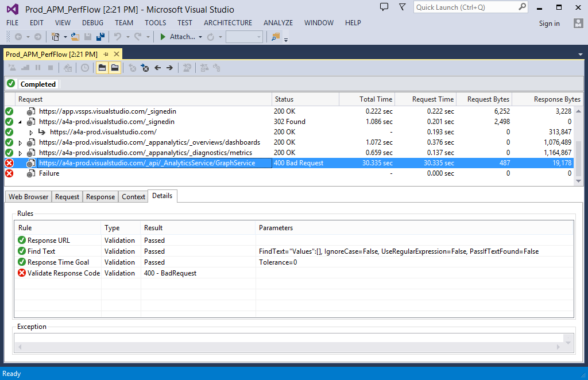Open the toolbar overflow options arrow
Screen dimensions: 588x380
[286, 40]
